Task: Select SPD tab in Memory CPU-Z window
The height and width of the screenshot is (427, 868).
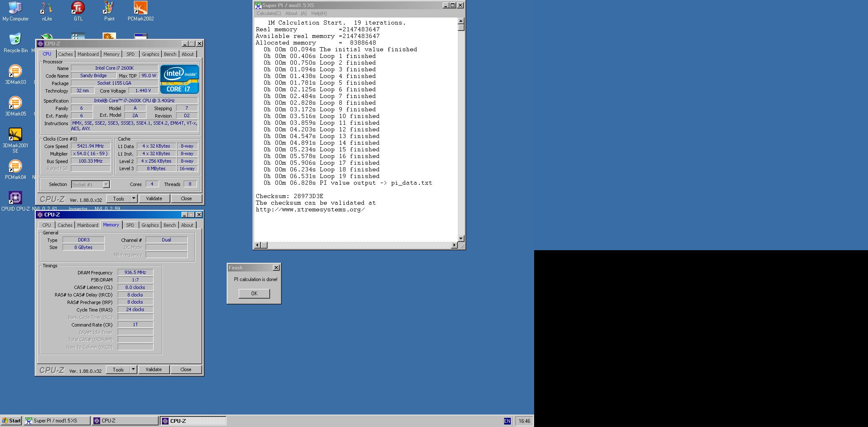Action: (x=130, y=225)
